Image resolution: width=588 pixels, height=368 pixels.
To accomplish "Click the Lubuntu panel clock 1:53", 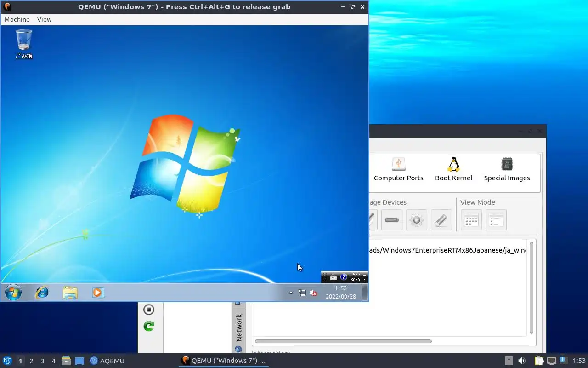I will point(579,361).
